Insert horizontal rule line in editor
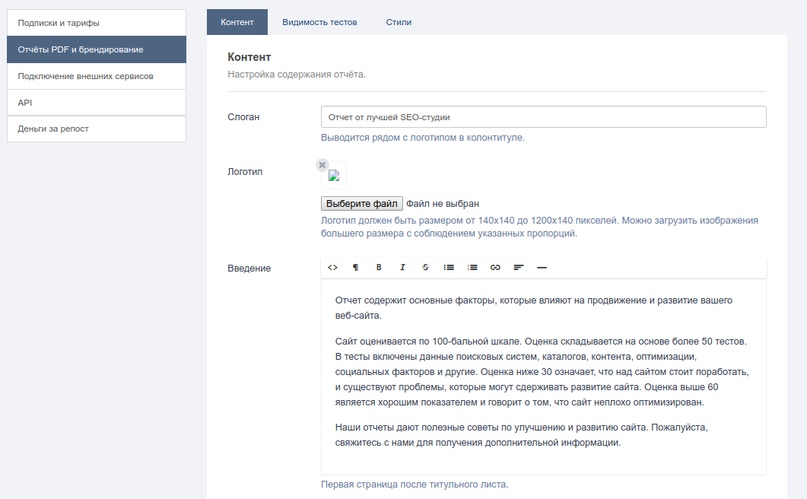 point(541,268)
